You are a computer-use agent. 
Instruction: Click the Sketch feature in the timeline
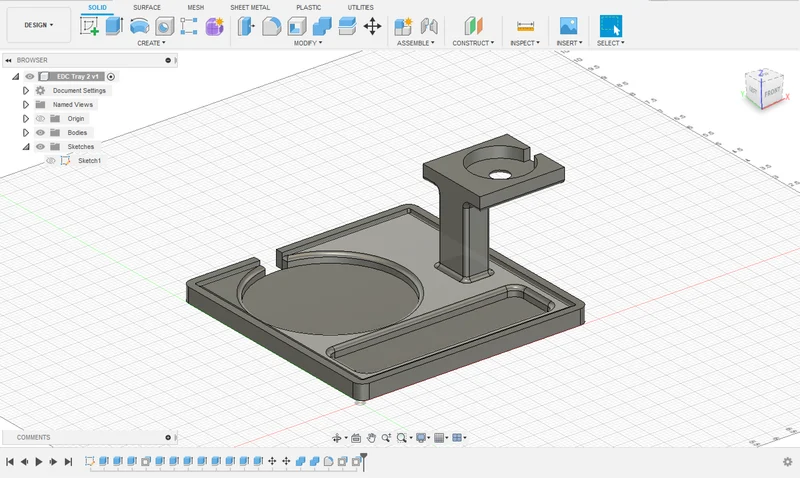pos(90,461)
